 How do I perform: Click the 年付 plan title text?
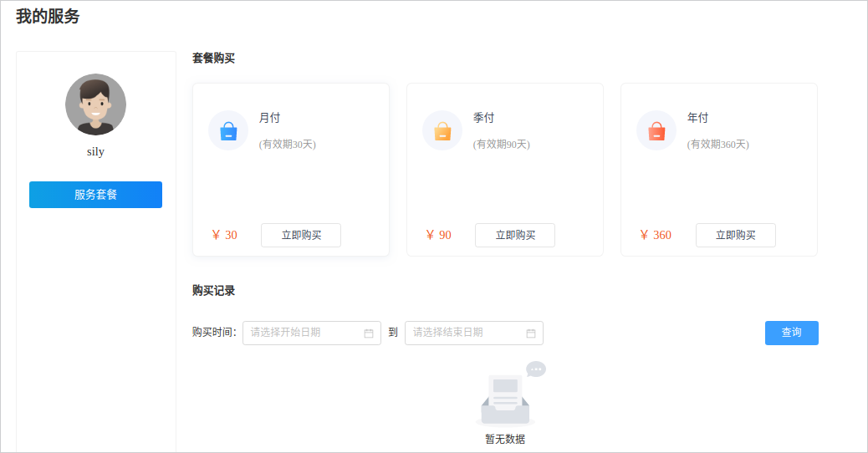[698, 118]
